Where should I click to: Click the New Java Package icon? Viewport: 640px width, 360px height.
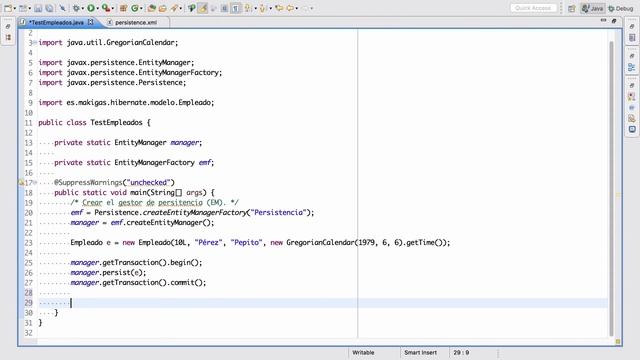(123, 8)
